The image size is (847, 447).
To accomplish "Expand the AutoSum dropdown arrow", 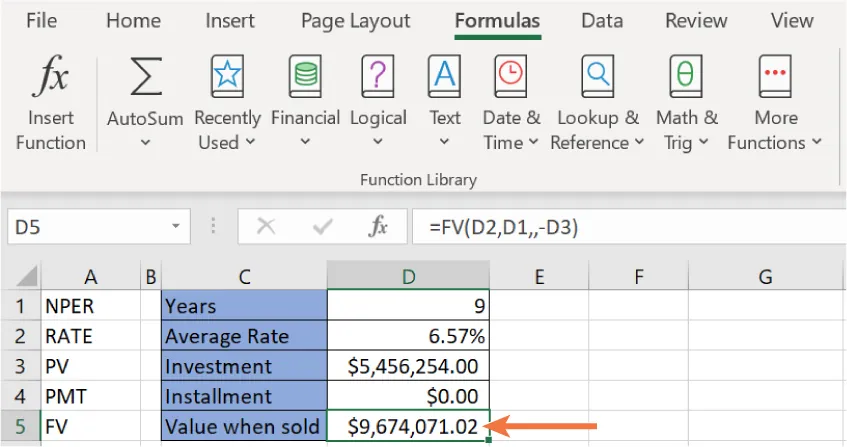I will 146,143.
